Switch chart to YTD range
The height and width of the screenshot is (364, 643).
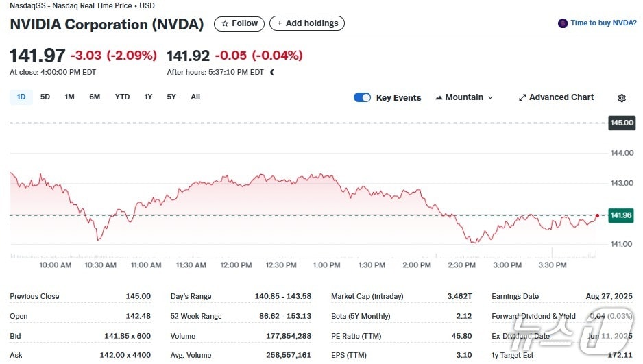point(122,97)
